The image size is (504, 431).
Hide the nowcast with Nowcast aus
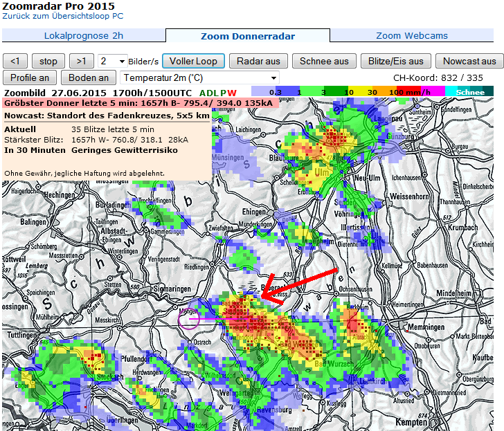tap(469, 61)
